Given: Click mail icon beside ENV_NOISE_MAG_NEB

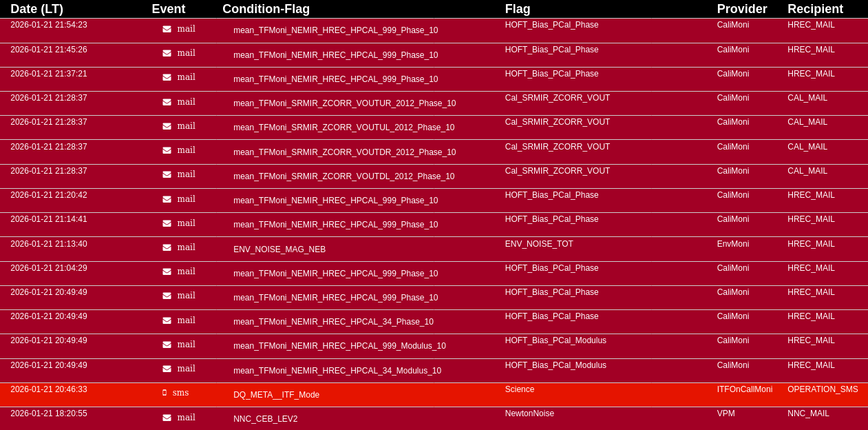Looking at the screenshot, I should click(x=167, y=247).
